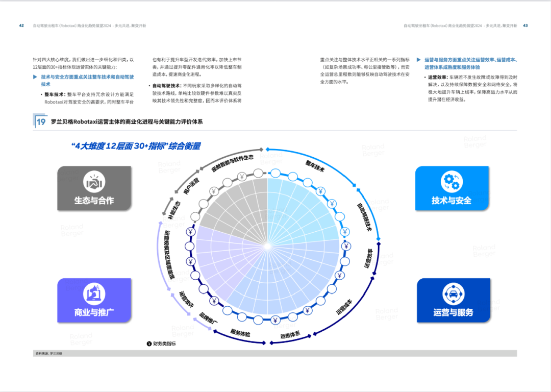
Task: Click the car icon above 运营与服务
Action: 454,294
